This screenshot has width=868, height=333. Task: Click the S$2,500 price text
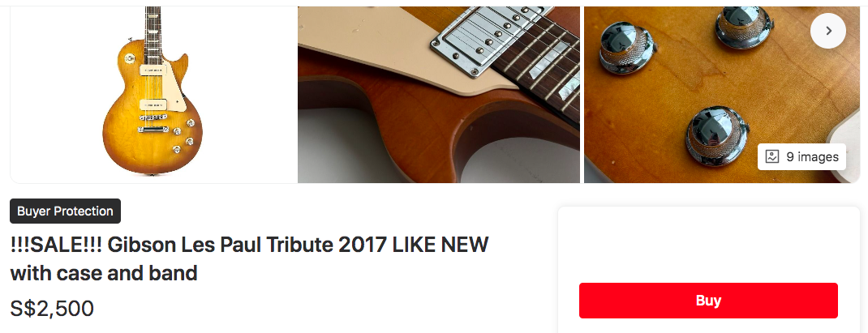coord(52,309)
